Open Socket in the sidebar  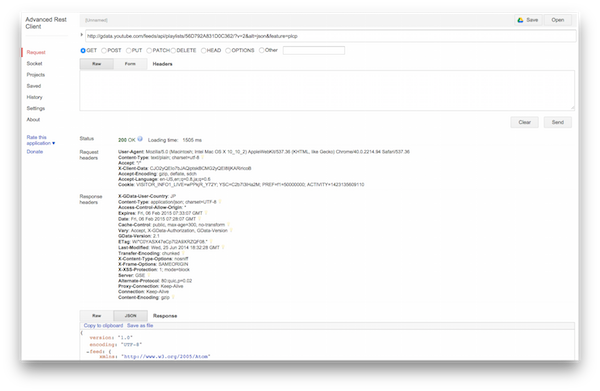34,64
